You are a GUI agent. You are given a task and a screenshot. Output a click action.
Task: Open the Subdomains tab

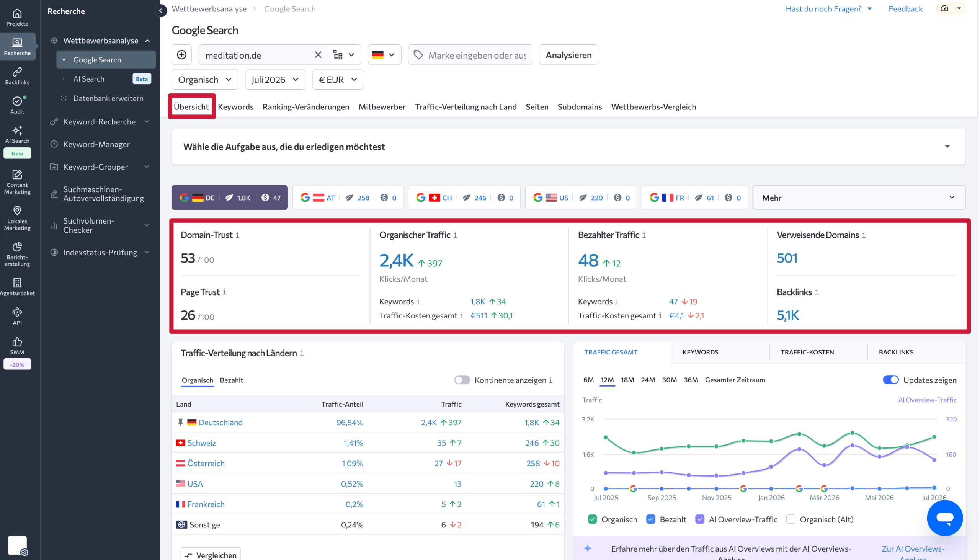(580, 107)
